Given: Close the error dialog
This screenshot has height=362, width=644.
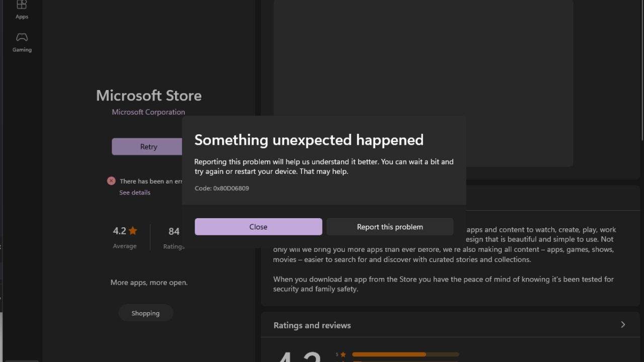Looking at the screenshot, I should (258, 227).
